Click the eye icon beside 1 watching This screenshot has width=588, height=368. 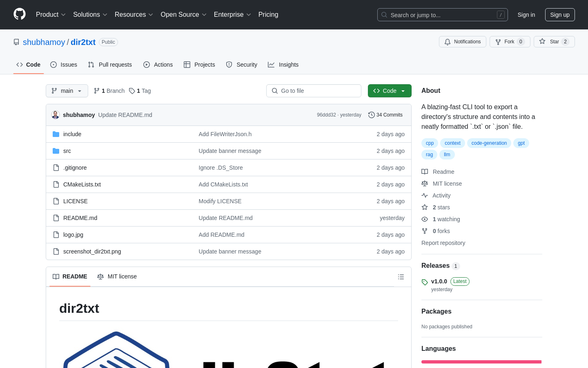(425, 219)
